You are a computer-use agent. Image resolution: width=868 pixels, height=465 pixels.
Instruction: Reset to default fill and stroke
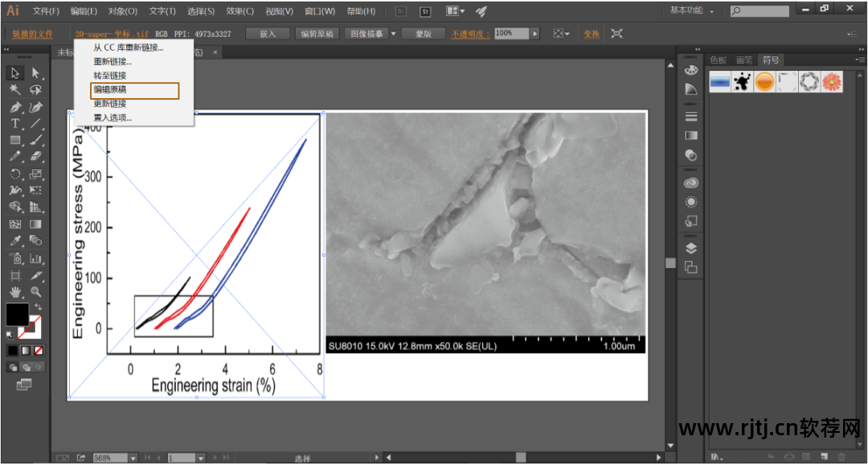(x=10, y=334)
